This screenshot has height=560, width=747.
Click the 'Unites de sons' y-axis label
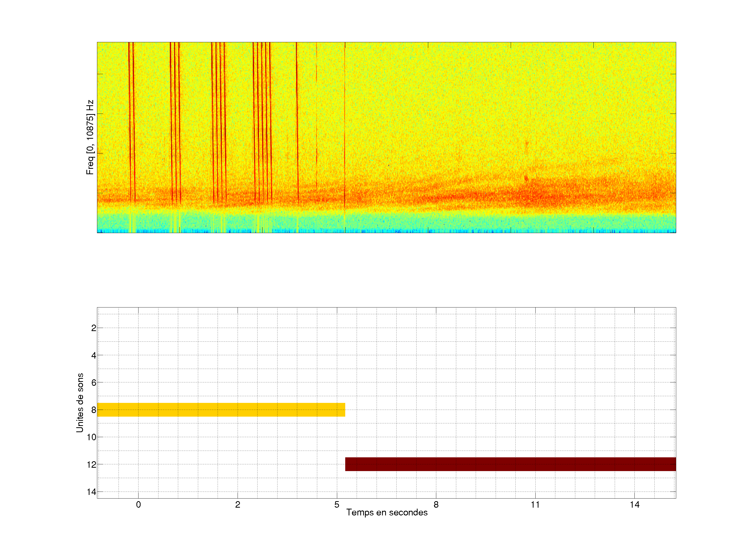point(80,403)
